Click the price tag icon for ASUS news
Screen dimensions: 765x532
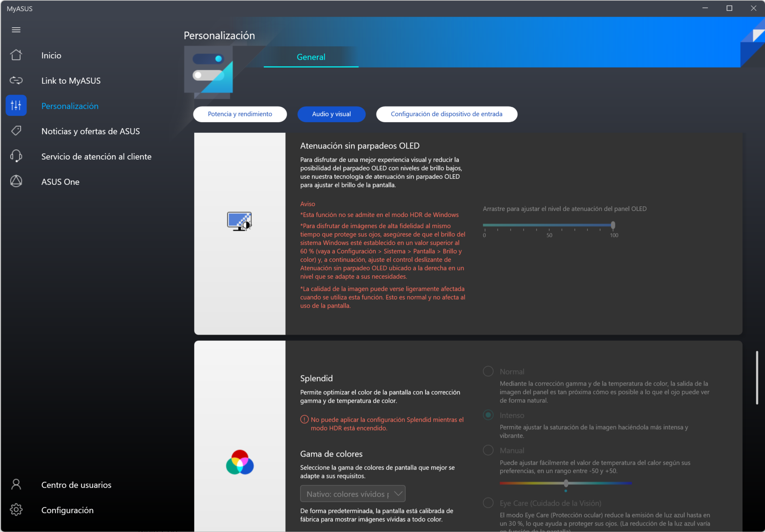tap(16, 131)
